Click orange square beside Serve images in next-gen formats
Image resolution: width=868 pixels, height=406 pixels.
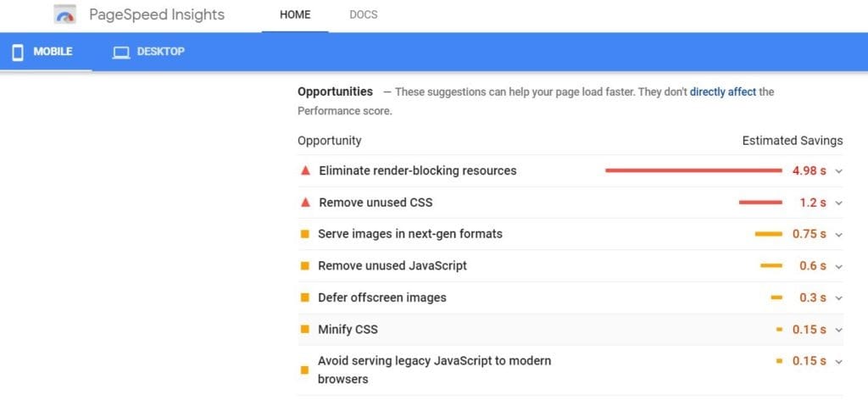click(x=304, y=234)
